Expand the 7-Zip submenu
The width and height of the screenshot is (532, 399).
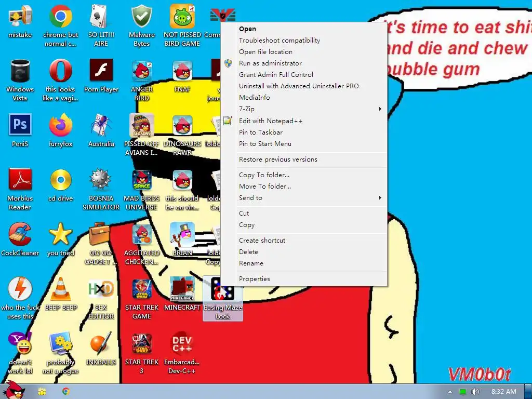(303, 109)
